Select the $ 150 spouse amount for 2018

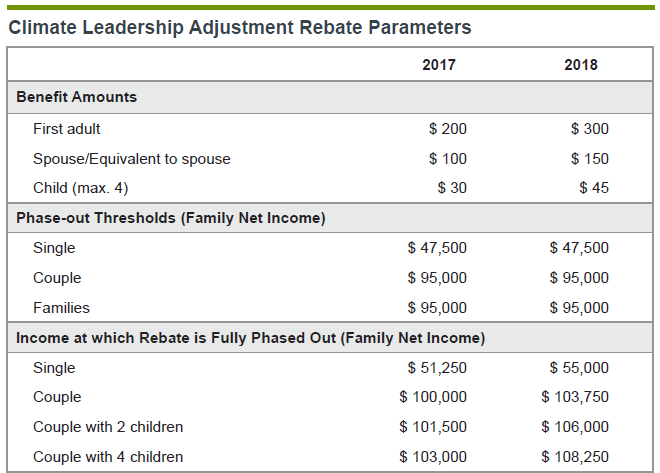[590, 158]
